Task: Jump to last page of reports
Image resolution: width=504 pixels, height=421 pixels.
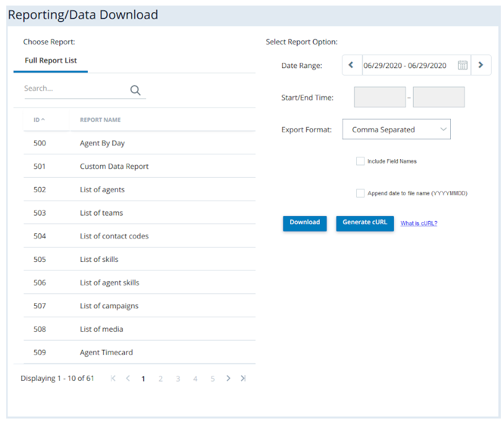Action: click(243, 378)
